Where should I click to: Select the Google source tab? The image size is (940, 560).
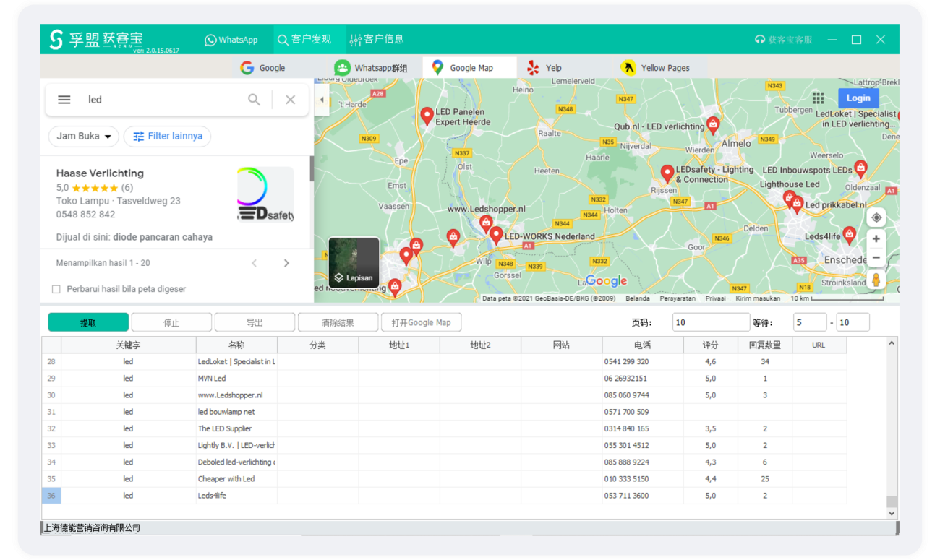pyautogui.click(x=263, y=68)
